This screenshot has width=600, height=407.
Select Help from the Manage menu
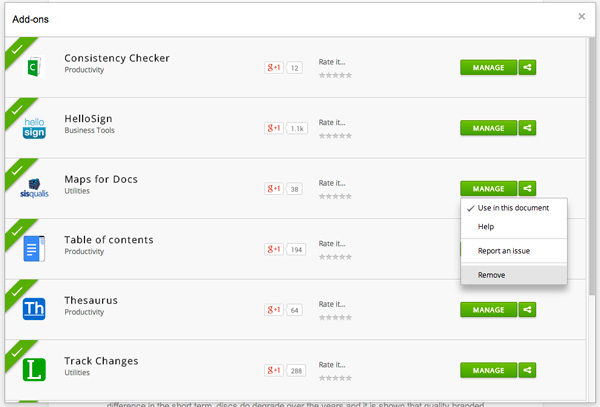coord(514,226)
